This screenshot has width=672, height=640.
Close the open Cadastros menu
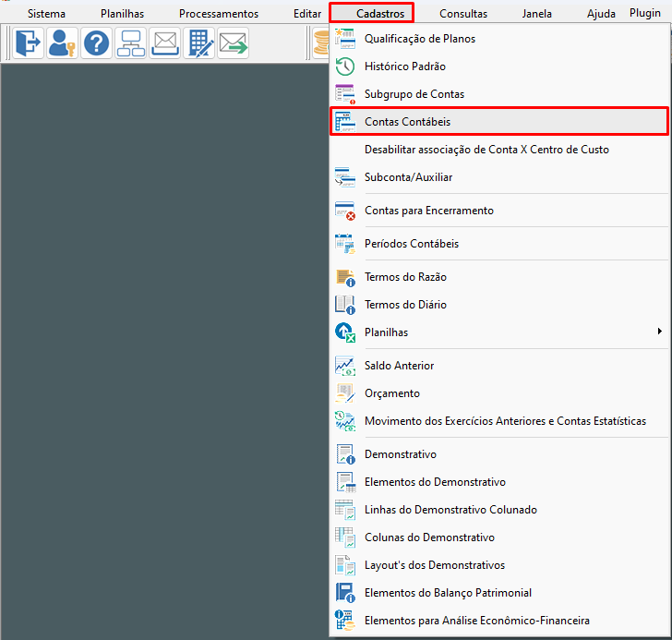click(380, 14)
